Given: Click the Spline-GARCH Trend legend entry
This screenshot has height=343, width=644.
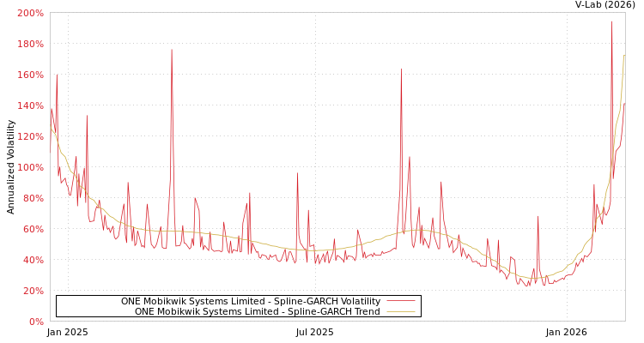Looking at the screenshot, I should (258, 311).
